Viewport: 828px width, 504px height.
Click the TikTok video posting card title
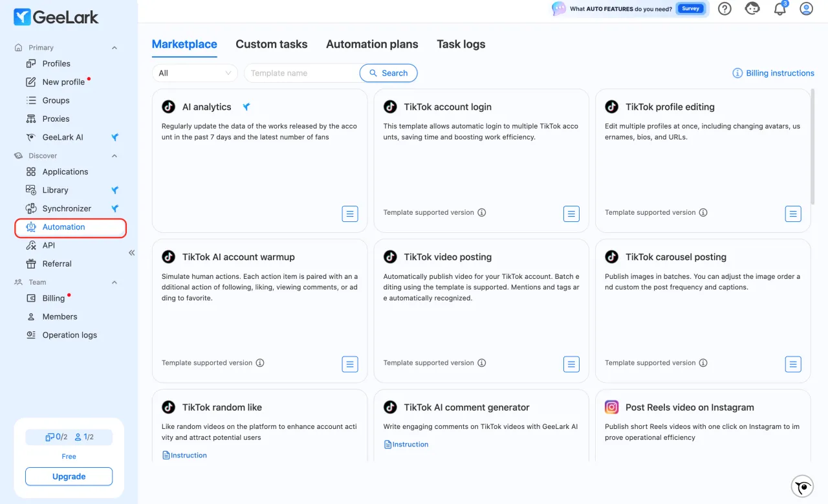pyautogui.click(x=448, y=257)
